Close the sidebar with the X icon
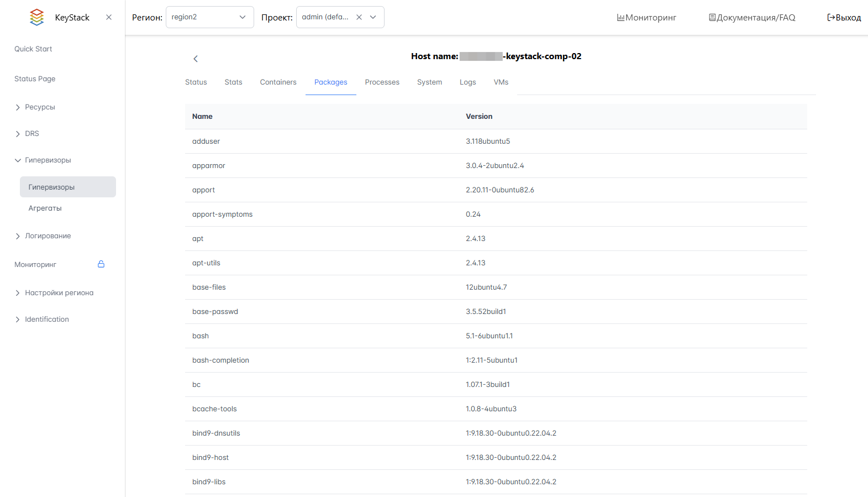Screen dimensions: 868x497 coord(109,17)
